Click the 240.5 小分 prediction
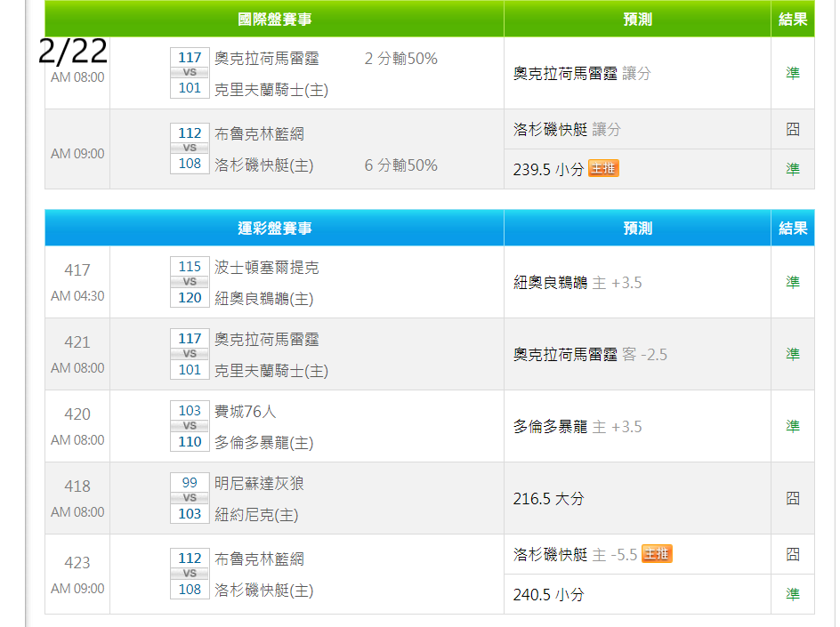 (548, 594)
